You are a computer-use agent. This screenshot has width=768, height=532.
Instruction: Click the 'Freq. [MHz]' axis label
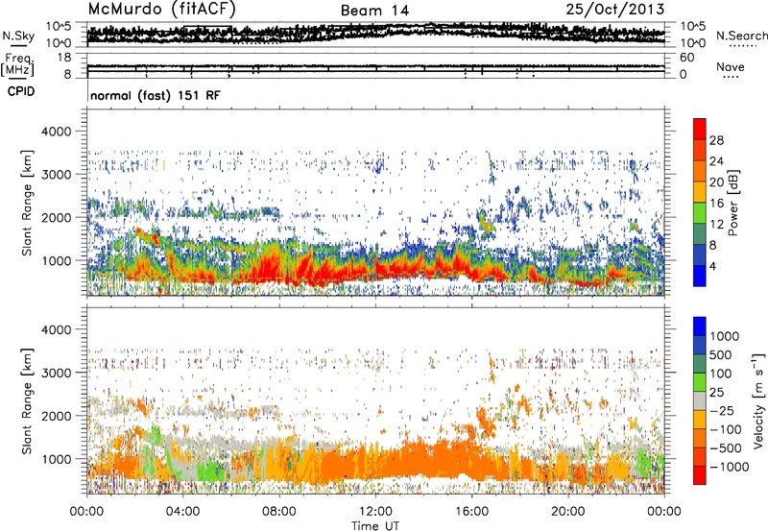click(18, 65)
